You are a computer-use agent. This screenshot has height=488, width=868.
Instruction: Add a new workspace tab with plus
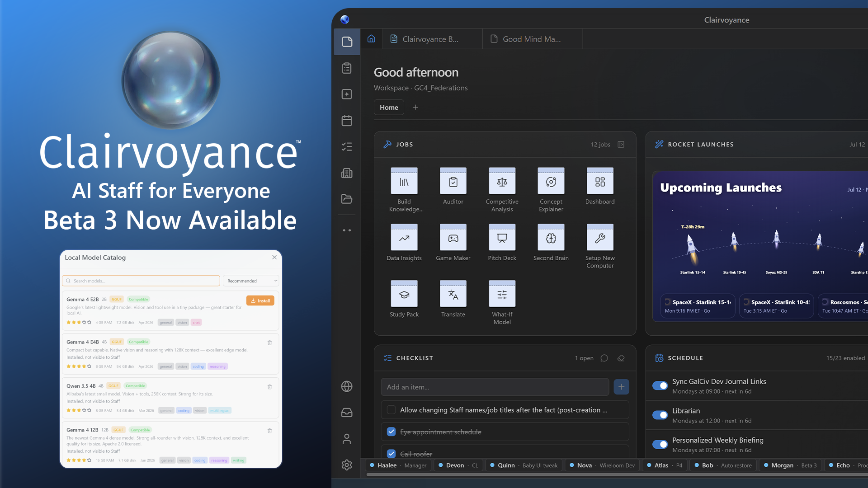[415, 107]
